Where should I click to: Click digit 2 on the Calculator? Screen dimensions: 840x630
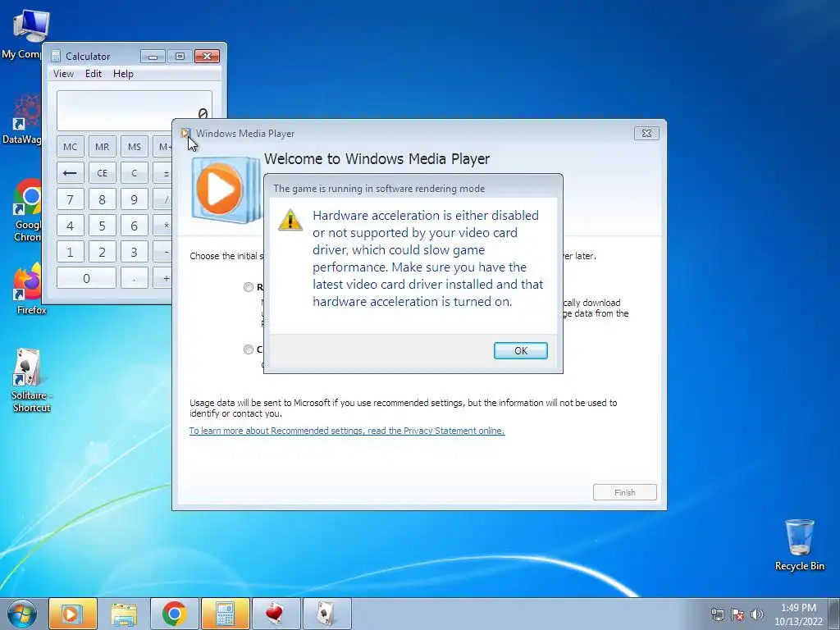(102, 252)
